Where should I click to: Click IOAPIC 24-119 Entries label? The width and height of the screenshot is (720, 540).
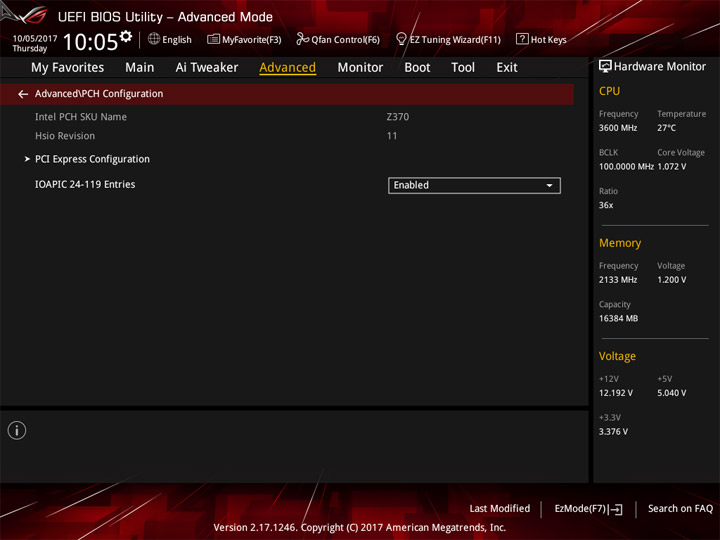pos(85,184)
